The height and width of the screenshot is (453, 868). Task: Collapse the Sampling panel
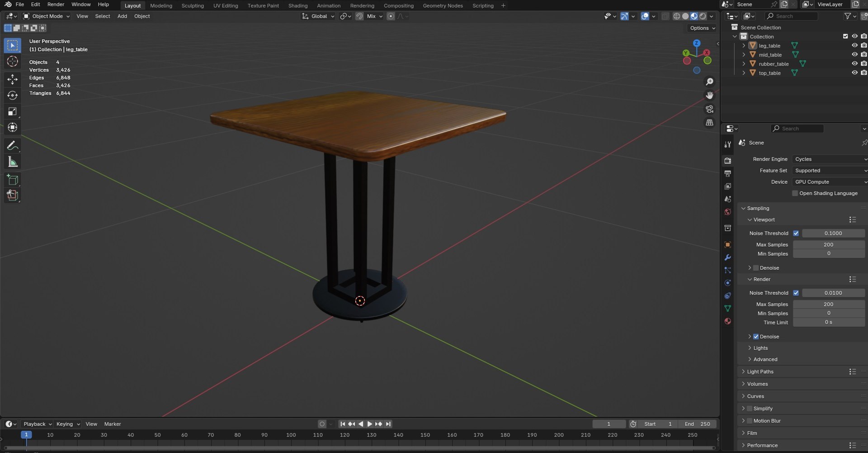[x=758, y=209]
